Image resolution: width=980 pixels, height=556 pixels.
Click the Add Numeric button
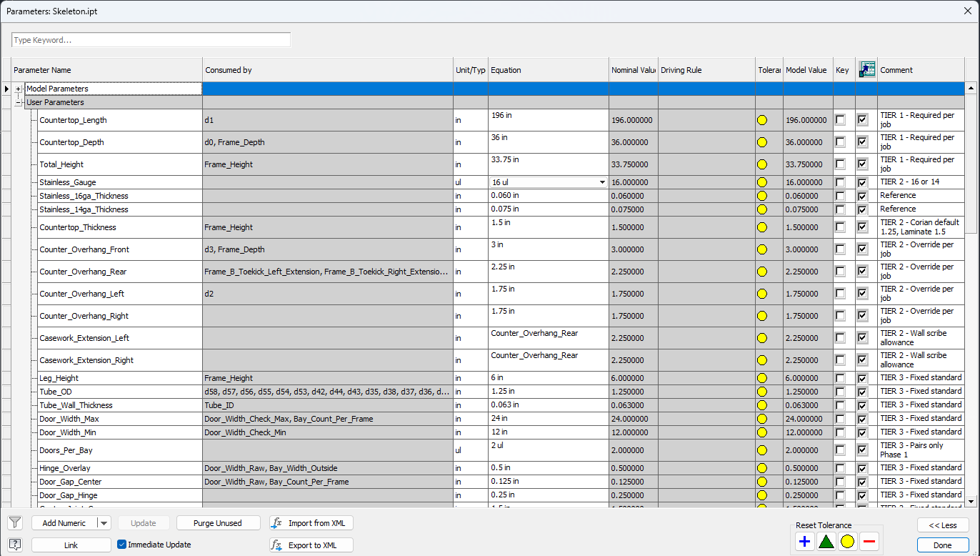pyautogui.click(x=64, y=523)
